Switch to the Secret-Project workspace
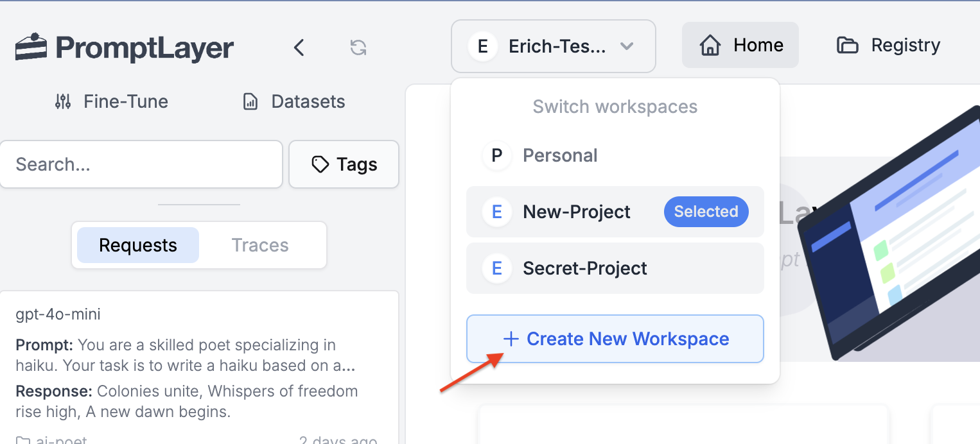This screenshot has height=444, width=980. point(615,268)
